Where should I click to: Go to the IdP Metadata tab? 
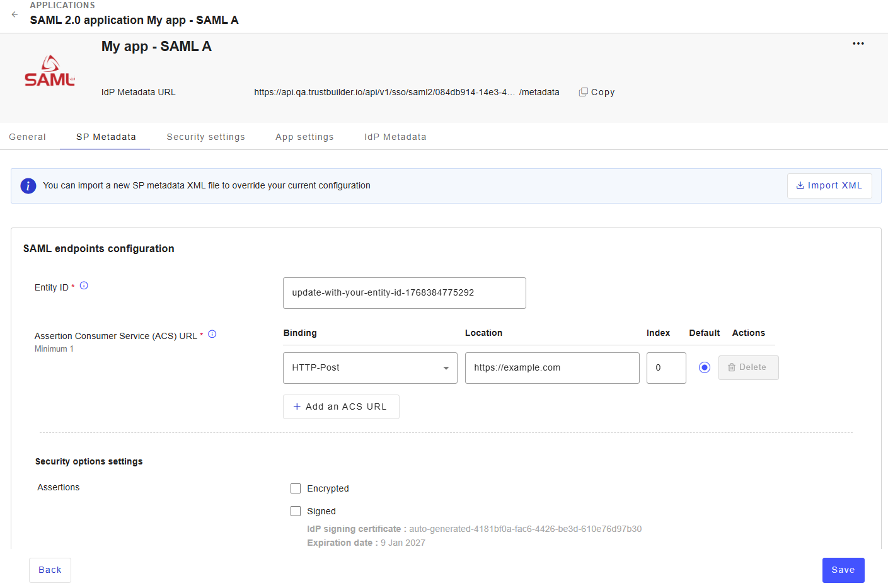(x=395, y=137)
